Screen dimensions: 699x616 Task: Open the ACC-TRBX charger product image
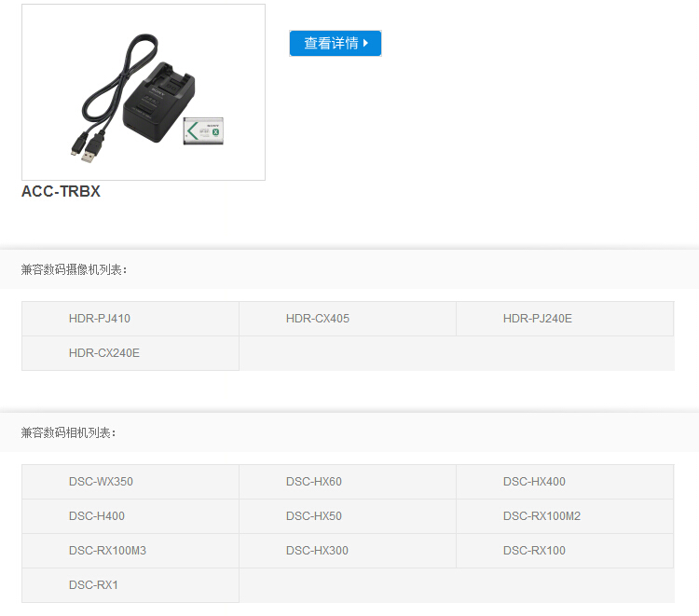[x=144, y=92]
